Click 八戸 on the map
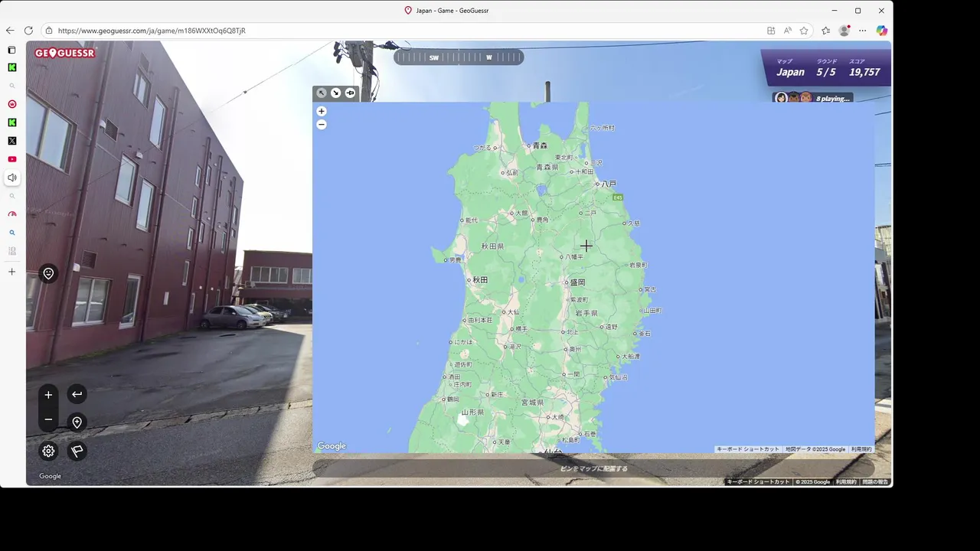 (609, 184)
